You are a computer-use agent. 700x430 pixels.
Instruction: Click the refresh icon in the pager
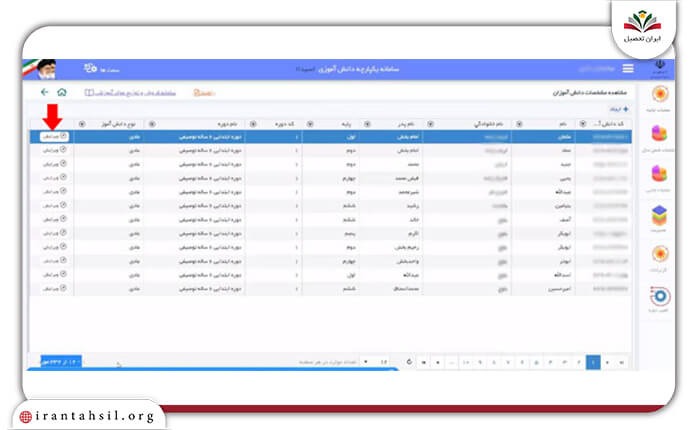pos(409,362)
